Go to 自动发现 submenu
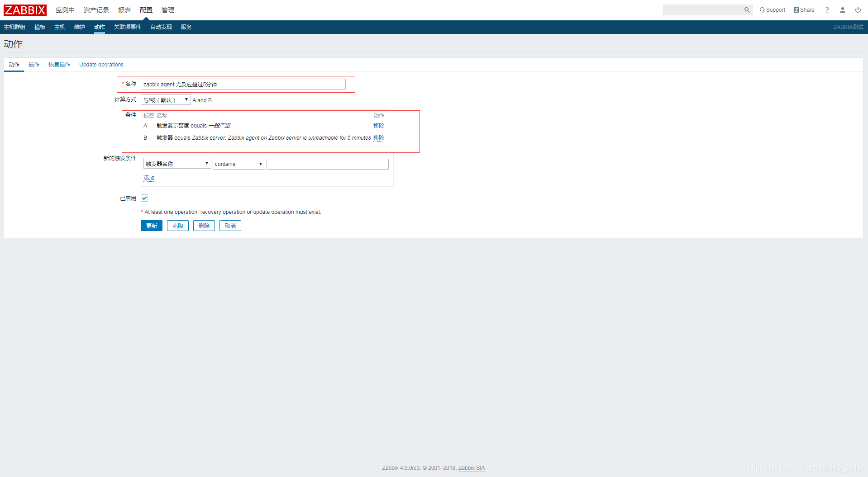The height and width of the screenshot is (477, 868). [161, 27]
